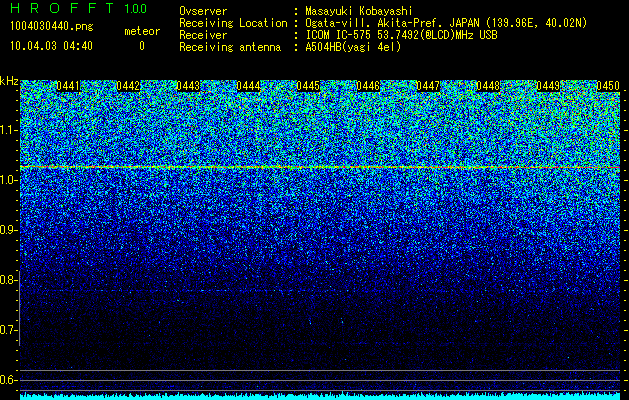629x400 pixels.
Task: Click the 0.9 frequency axis label
Action: (x=8, y=230)
